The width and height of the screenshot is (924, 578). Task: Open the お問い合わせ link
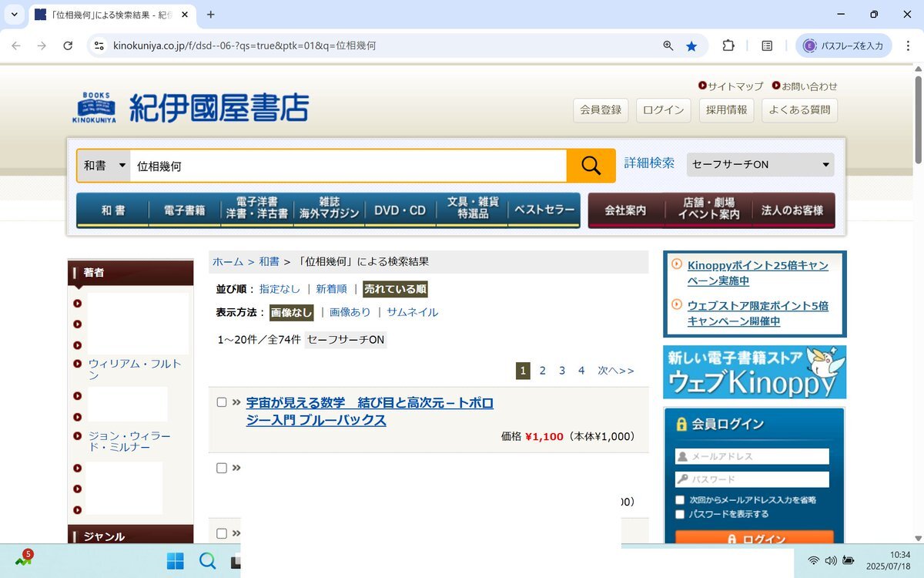809,86
